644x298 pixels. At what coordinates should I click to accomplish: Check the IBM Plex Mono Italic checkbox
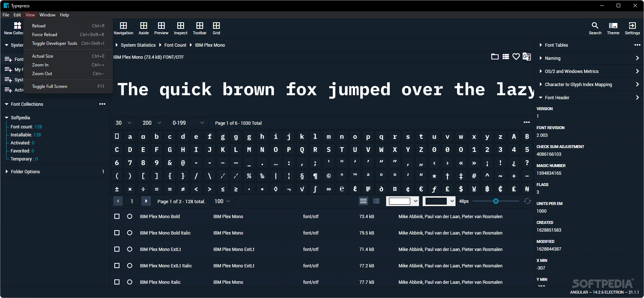117,282
